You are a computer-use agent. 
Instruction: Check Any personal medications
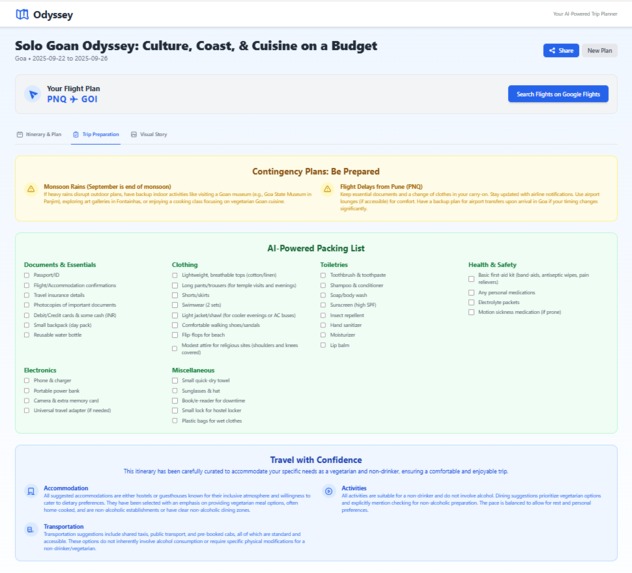click(471, 293)
